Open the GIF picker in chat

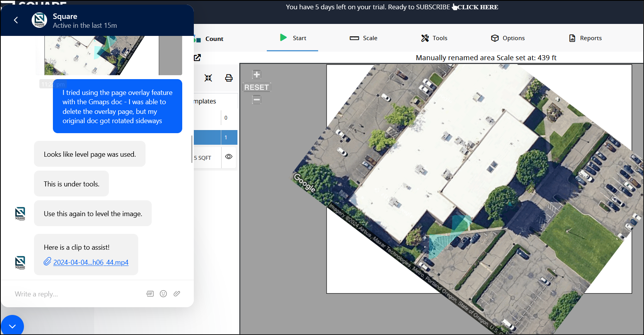150,294
